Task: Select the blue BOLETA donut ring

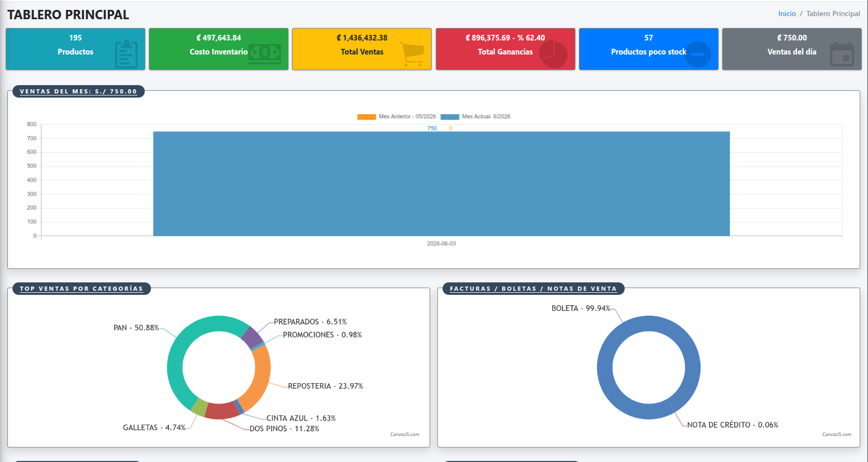Action: point(605,368)
